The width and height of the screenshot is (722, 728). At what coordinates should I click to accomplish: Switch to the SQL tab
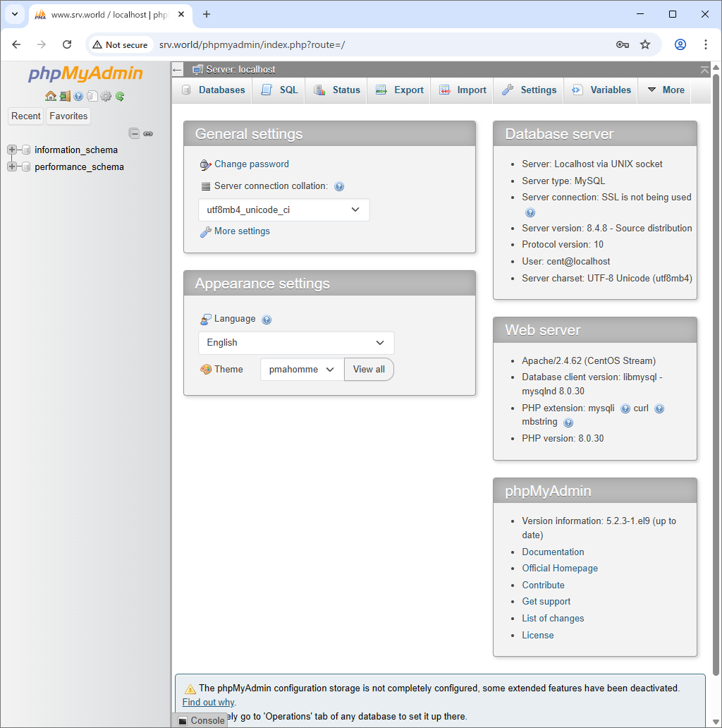tap(279, 90)
